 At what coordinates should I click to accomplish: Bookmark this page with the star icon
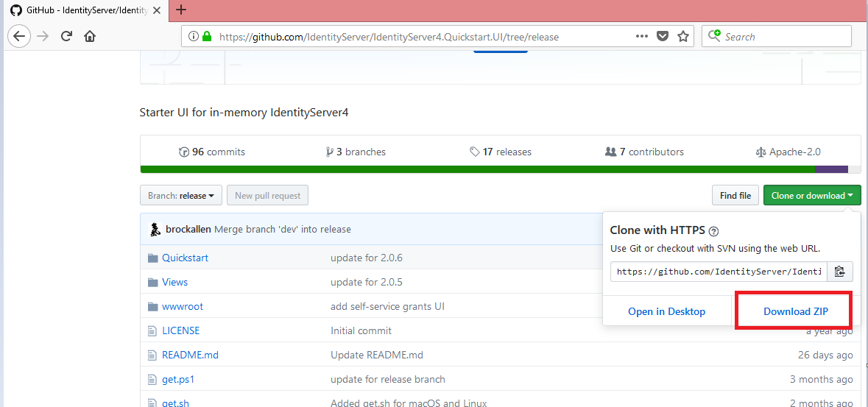tap(683, 37)
